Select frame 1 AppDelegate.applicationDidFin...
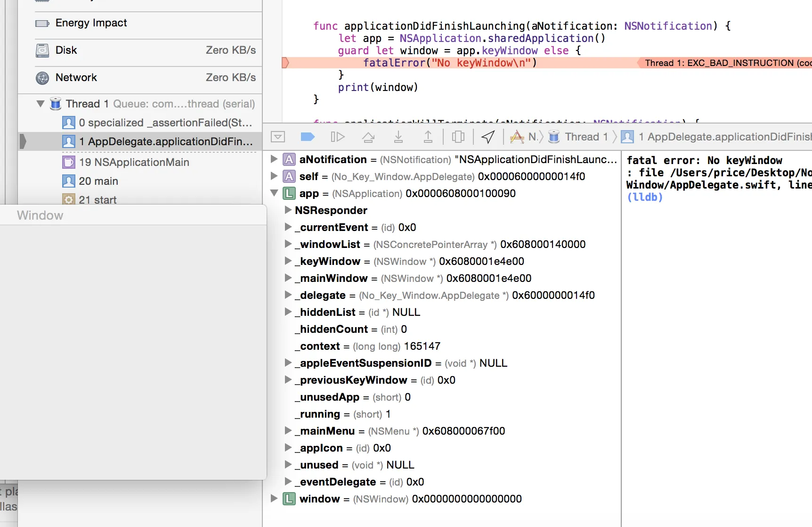Viewport: 812px width, 527px height. click(140, 141)
